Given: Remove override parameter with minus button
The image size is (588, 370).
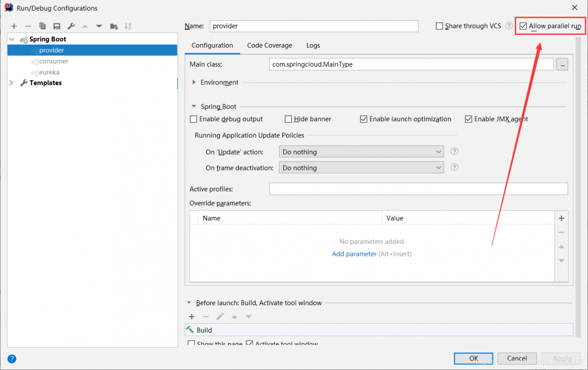Looking at the screenshot, I should pos(561,233).
